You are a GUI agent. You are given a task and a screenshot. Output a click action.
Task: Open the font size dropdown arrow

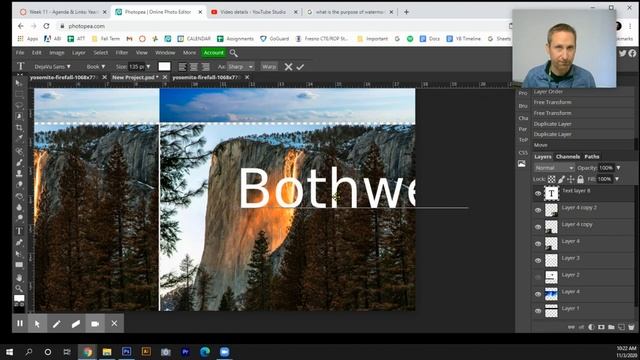[x=148, y=67]
